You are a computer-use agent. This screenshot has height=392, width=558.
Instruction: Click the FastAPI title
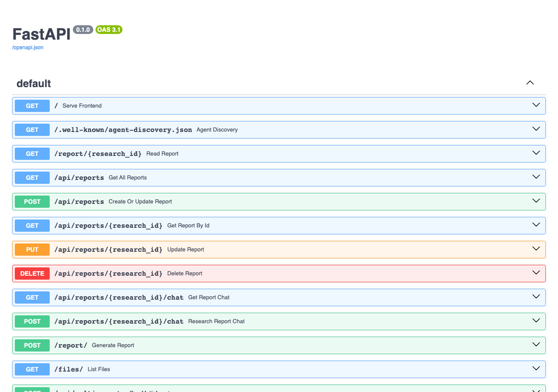pyautogui.click(x=41, y=34)
